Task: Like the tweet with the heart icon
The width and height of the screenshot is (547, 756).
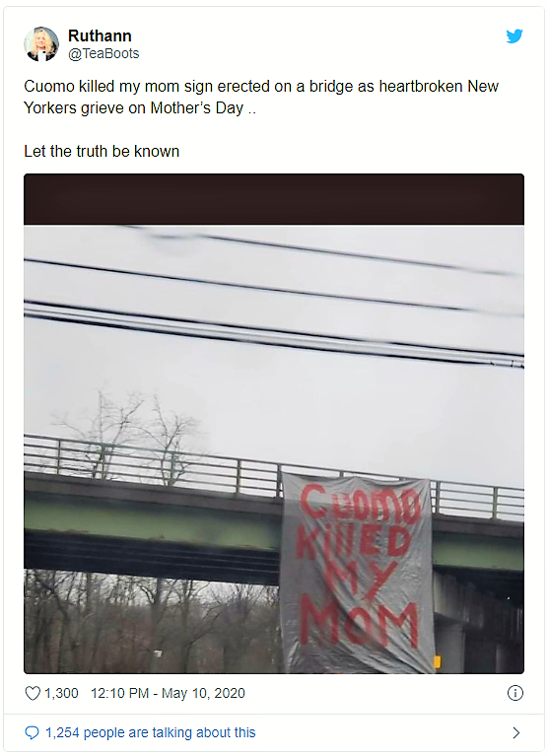Action: pyautogui.click(x=33, y=693)
